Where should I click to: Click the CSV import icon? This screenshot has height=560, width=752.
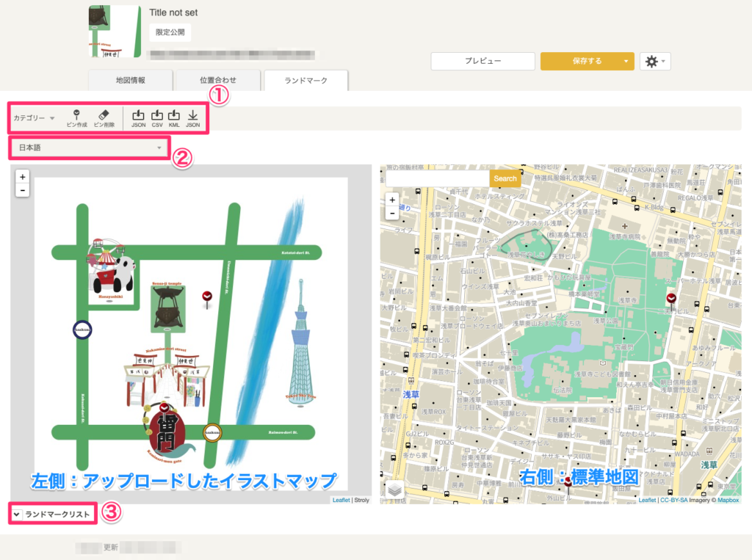[156, 117]
